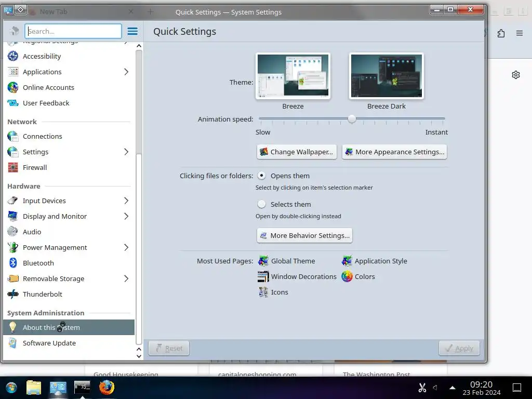Choose the Breeze theme thumbnail

click(x=293, y=76)
